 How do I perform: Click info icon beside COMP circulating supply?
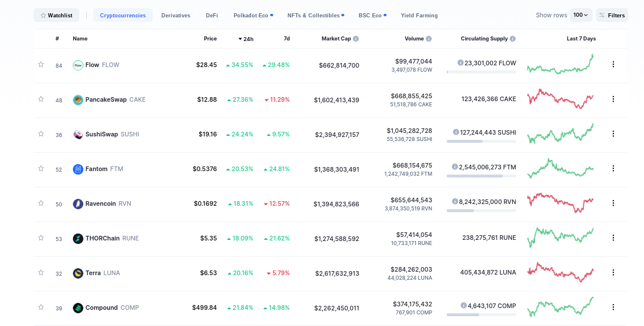tap(463, 306)
